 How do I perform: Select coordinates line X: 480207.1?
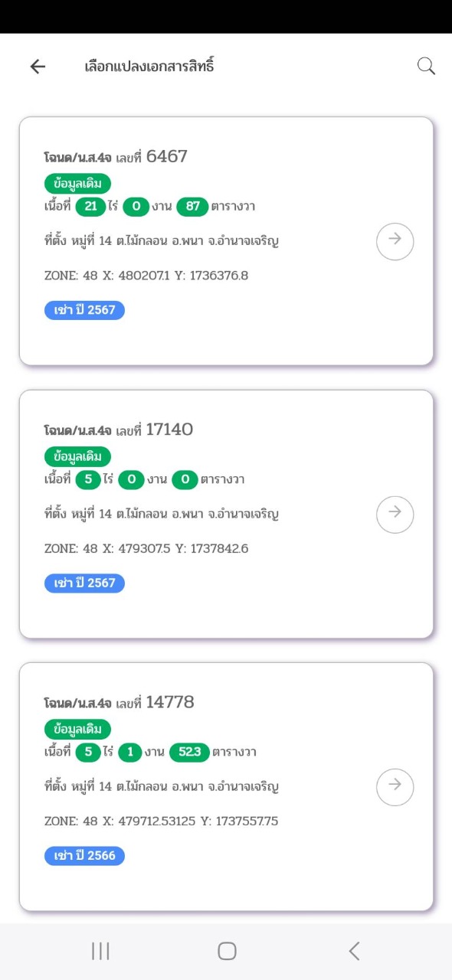(x=146, y=276)
